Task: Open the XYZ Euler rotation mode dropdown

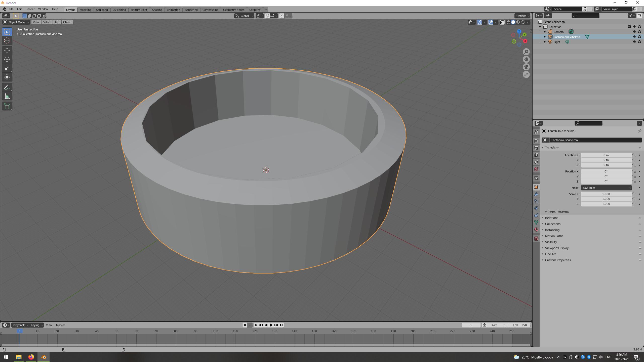Action: click(x=606, y=188)
